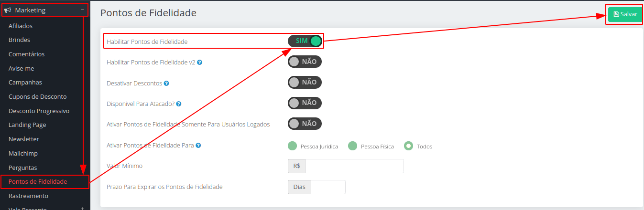Toggle Disponível Para Atacado to SIM
Viewport: 644px width, 210px height.
tap(305, 103)
